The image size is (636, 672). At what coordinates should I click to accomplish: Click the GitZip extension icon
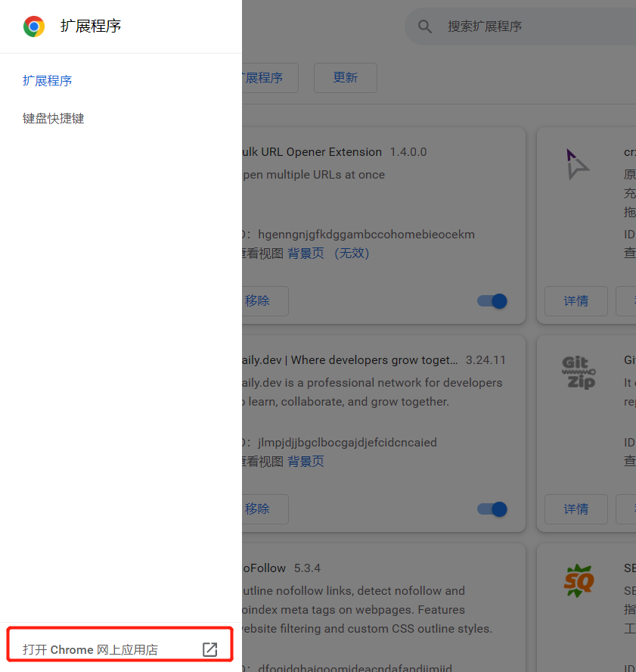pos(579,372)
